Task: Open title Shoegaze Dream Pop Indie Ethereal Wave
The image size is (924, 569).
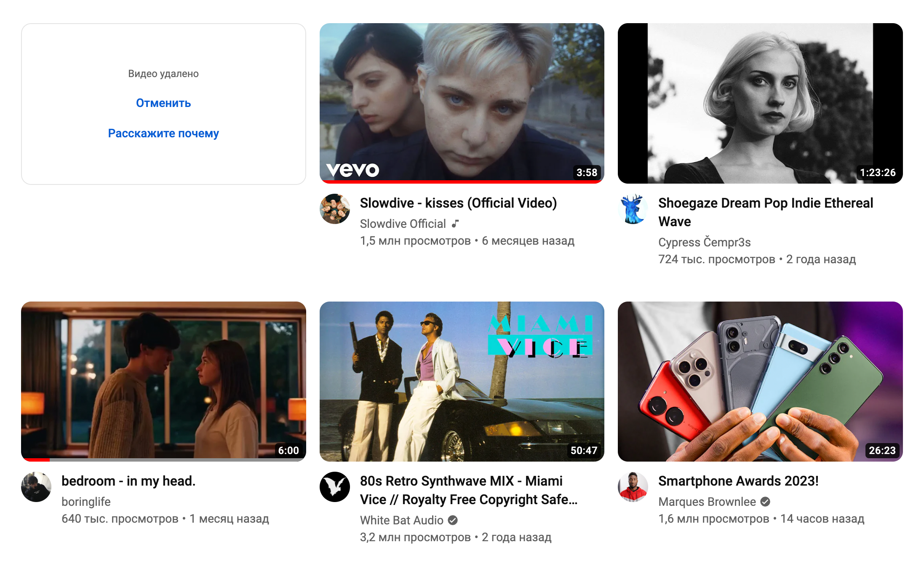Action: [766, 212]
